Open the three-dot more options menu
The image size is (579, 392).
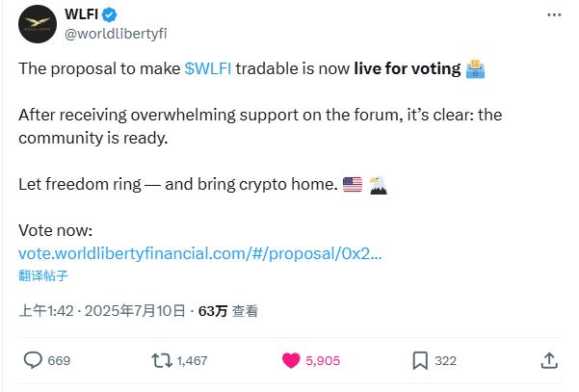pos(554,14)
